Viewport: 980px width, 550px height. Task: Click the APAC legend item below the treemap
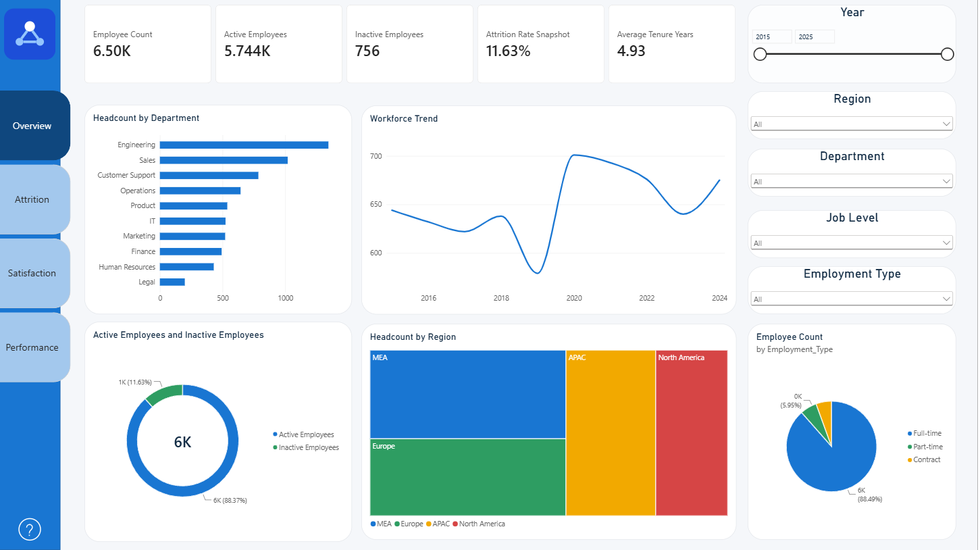438,524
